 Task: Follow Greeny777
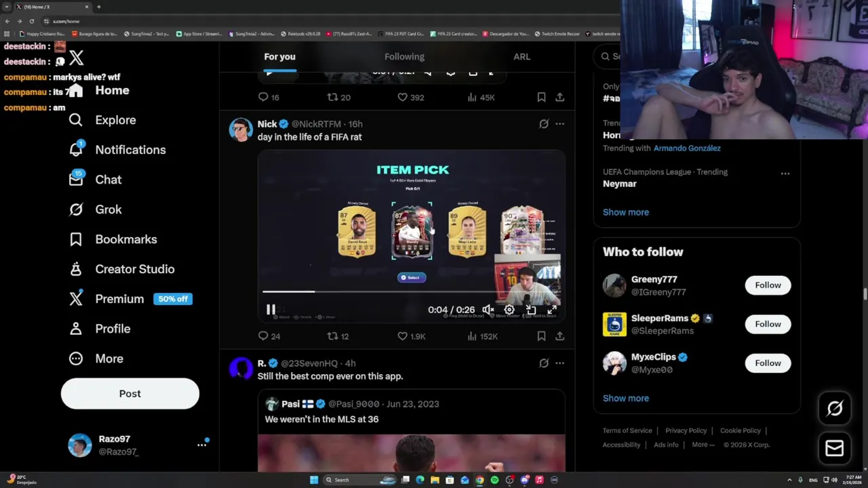click(x=768, y=285)
